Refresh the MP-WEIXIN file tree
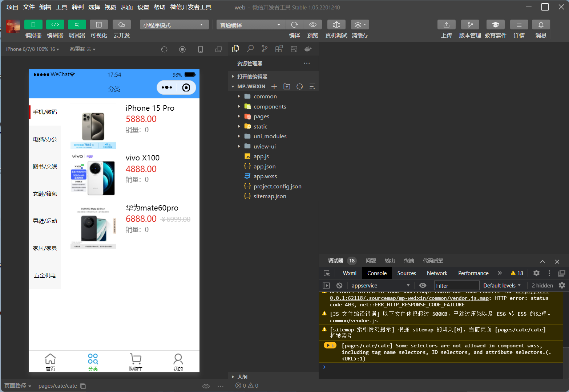This screenshot has height=392, width=569. coord(300,86)
